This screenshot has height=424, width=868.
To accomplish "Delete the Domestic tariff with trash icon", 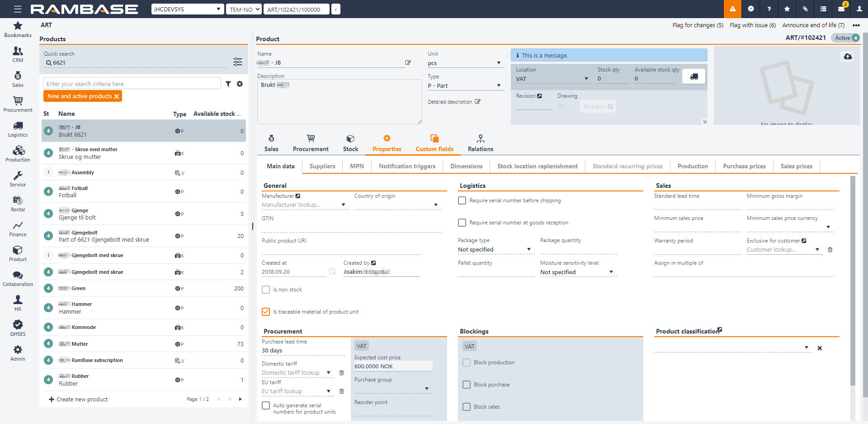I will coord(342,373).
